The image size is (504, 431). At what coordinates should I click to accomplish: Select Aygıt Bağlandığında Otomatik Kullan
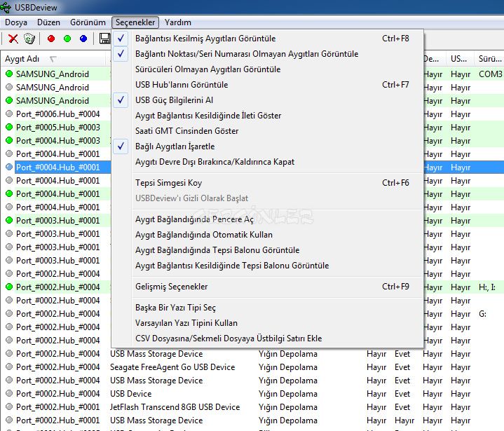[268, 235]
